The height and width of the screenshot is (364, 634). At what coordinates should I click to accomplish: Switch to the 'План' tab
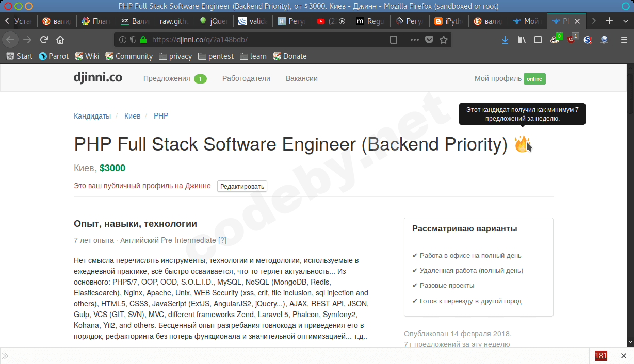(95, 21)
